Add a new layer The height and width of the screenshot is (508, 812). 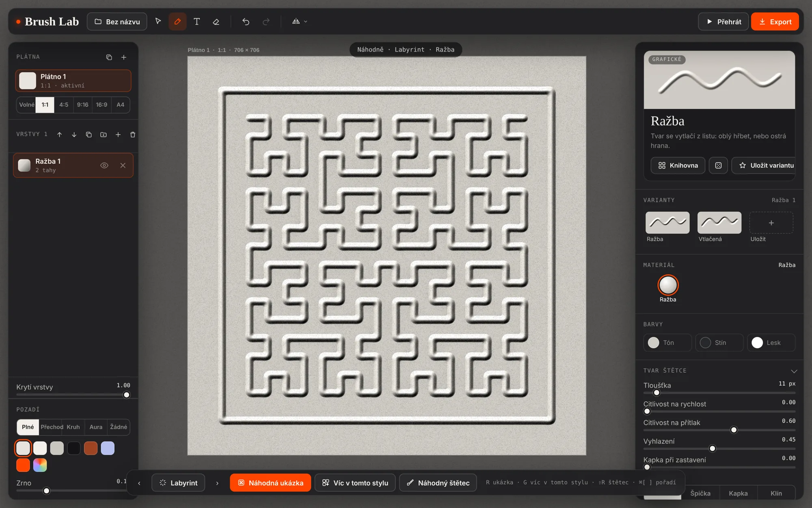point(118,135)
